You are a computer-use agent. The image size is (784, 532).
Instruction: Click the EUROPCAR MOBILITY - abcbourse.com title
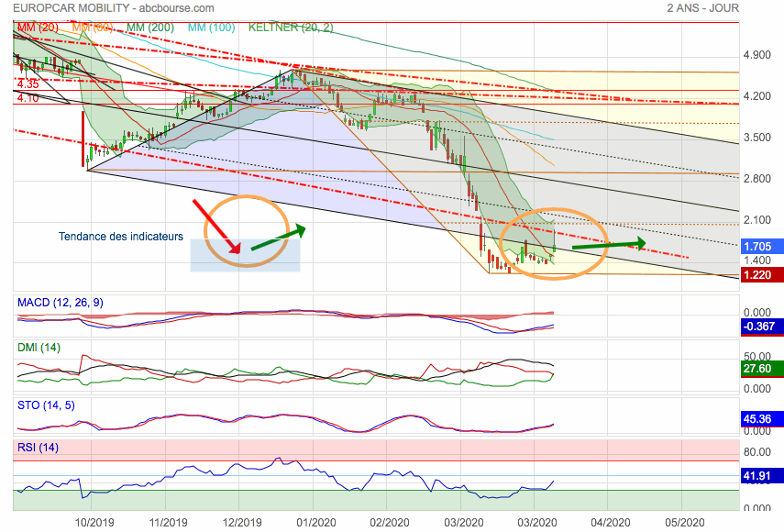click(114, 8)
